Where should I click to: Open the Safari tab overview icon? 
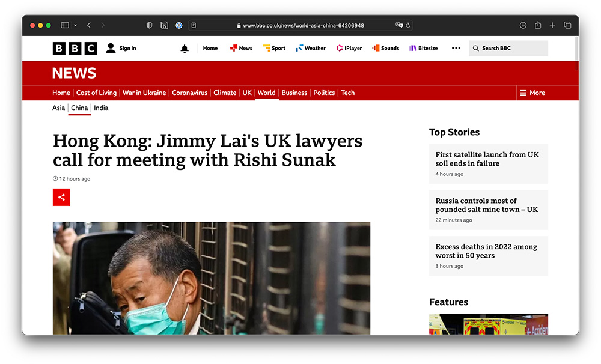pos(567,25)
